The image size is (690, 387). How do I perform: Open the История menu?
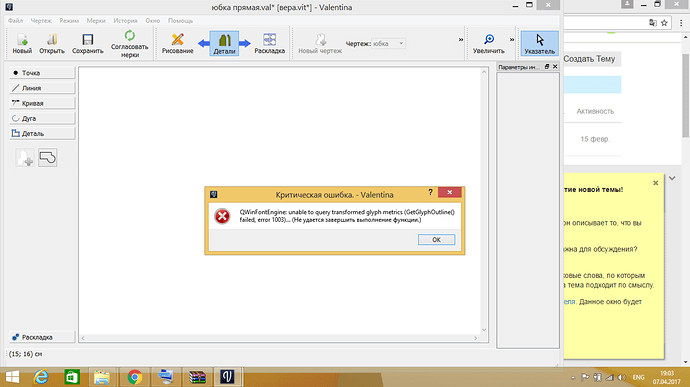(x=125, y=21)
